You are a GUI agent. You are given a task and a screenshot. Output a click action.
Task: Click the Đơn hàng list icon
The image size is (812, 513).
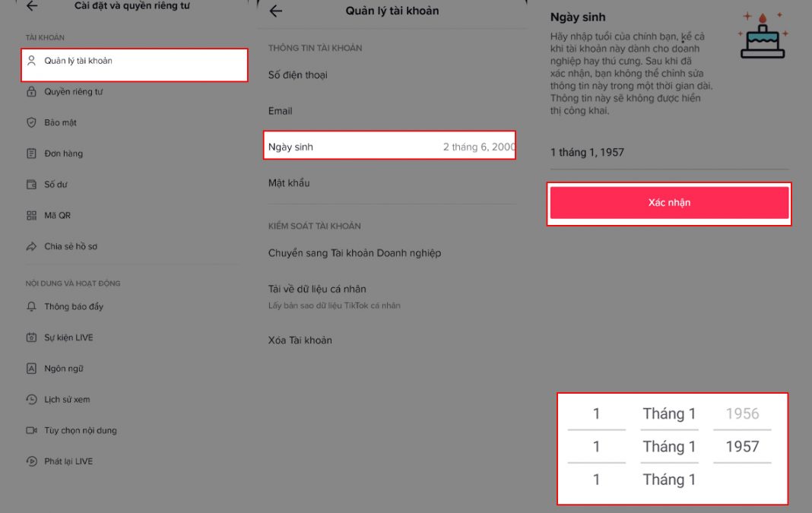tap(31, 154)
